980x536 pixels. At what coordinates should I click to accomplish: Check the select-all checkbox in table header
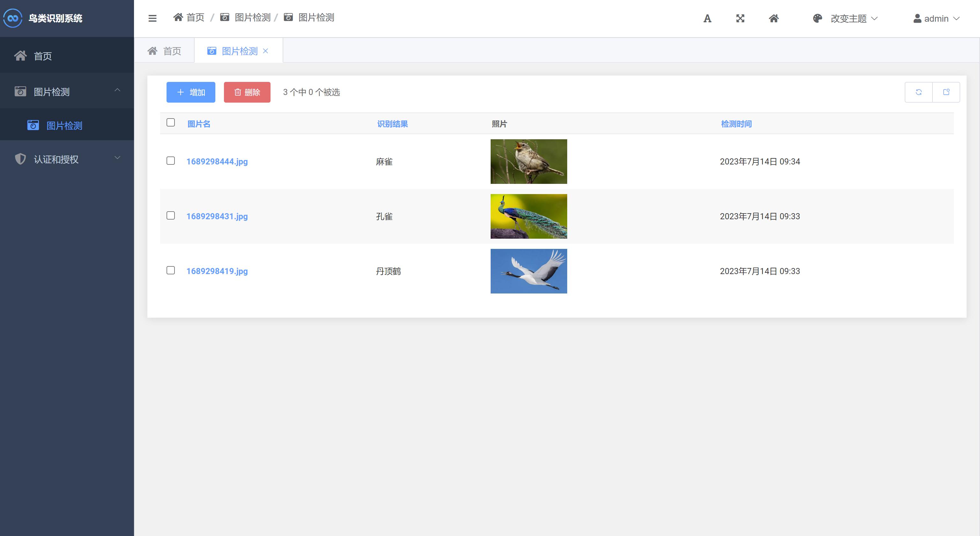click(170, 122)
